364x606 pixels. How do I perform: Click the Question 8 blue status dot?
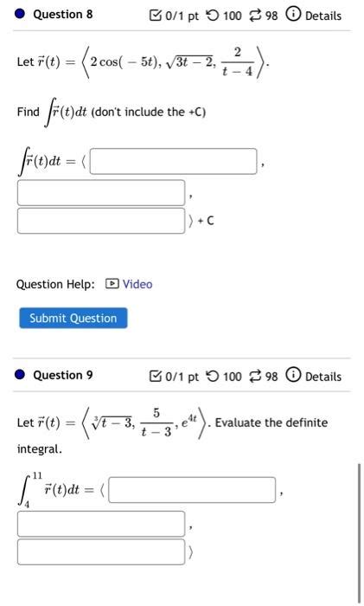tap(20, 15)
